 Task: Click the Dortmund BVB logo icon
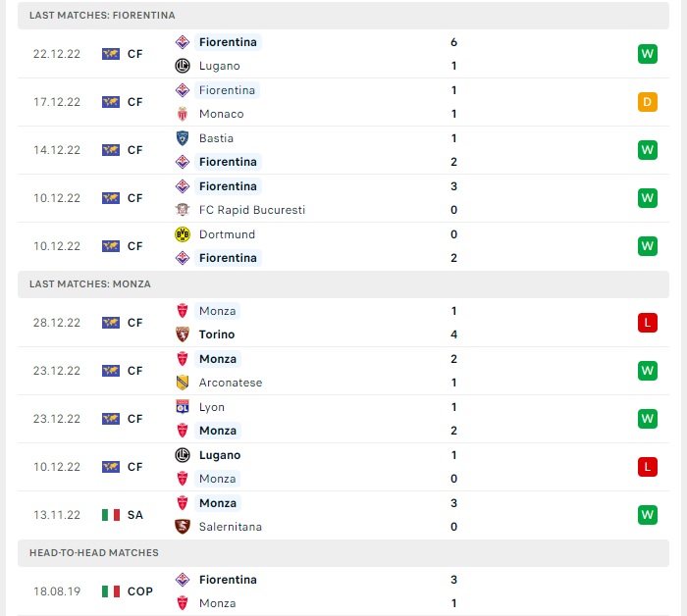coord(183,234)
